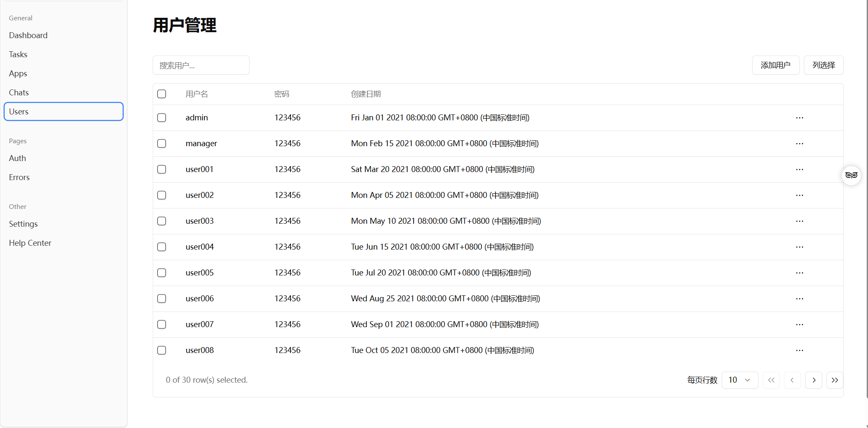Image resolution: width=868 pixels, height=428 pixels.
Task: Open the three-dot menu for manager
Action: (x=799, y=144)
